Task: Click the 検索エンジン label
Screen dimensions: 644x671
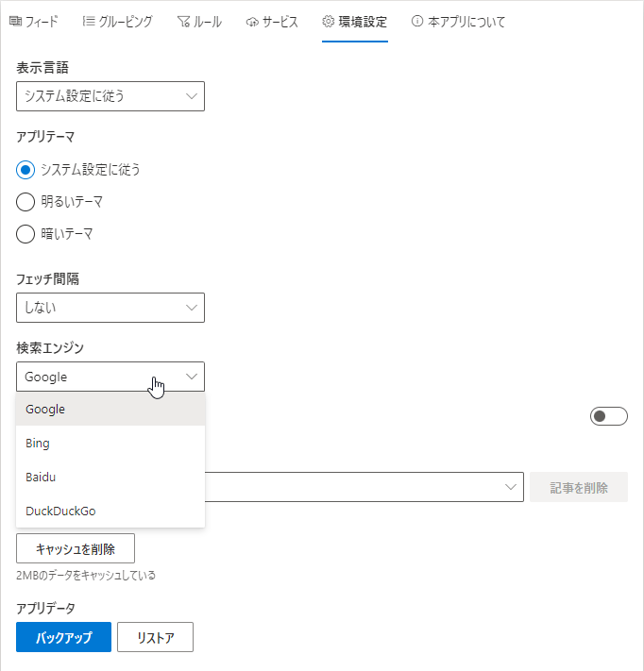Action: [50, 348]
